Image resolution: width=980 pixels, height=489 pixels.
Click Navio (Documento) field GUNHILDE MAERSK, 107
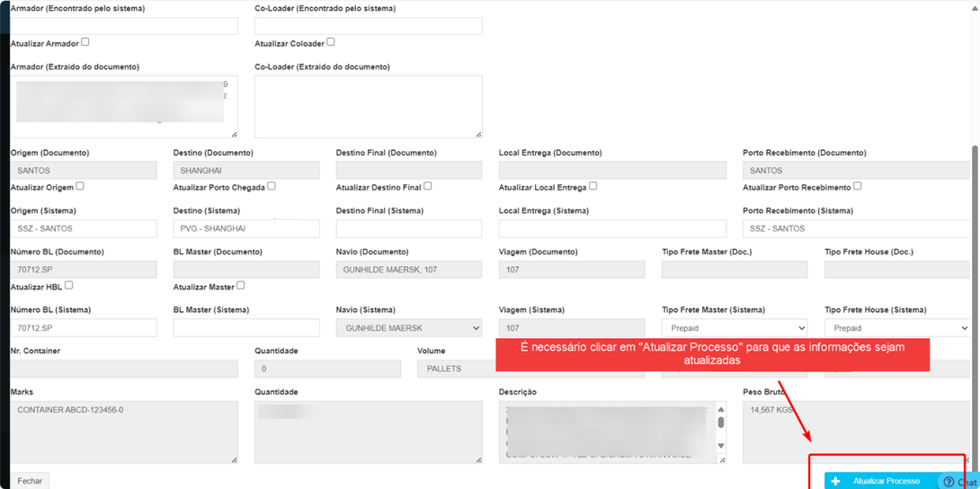coord(409,270)
